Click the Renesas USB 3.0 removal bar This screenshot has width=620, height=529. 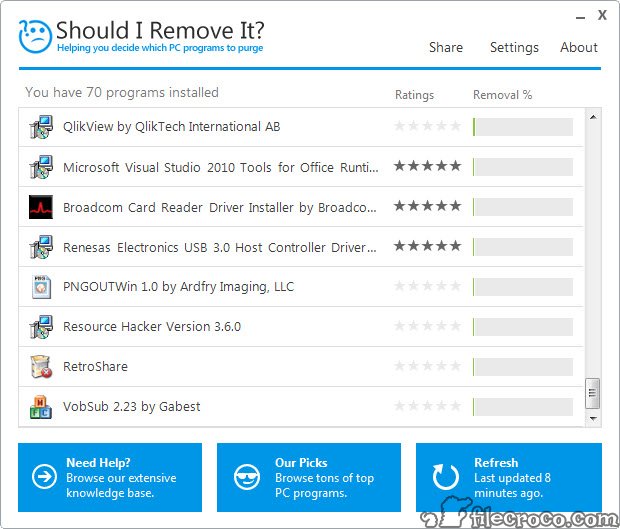(523, 247)
